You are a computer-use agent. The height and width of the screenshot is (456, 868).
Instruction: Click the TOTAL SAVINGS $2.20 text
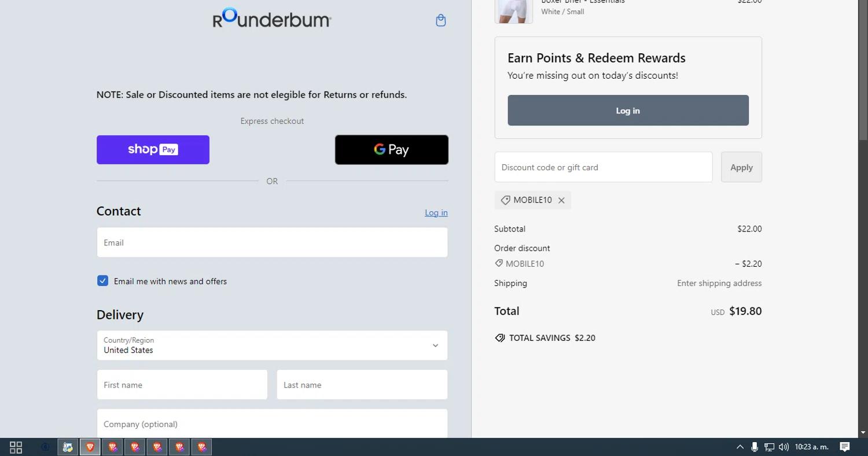(x=552, y=338)
